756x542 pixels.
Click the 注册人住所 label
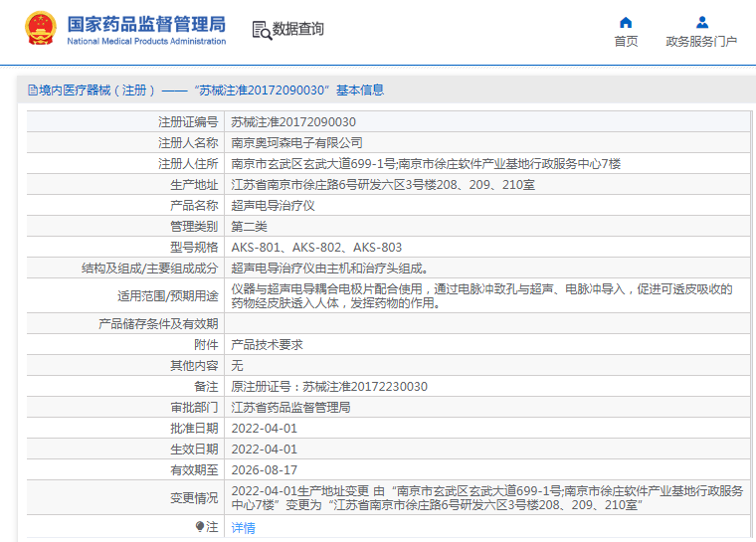click(x=188, y=164)
